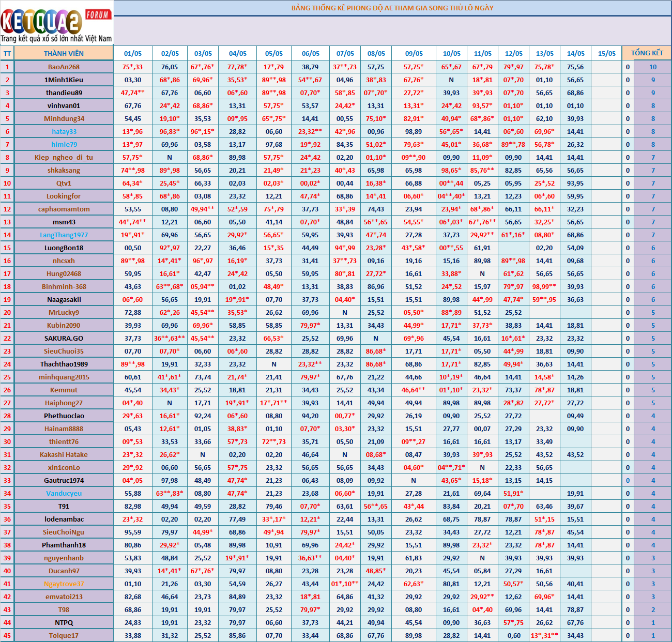Click member name Thachthao1989
Screen dimensions: 672x642
click(x=64, y=364)
